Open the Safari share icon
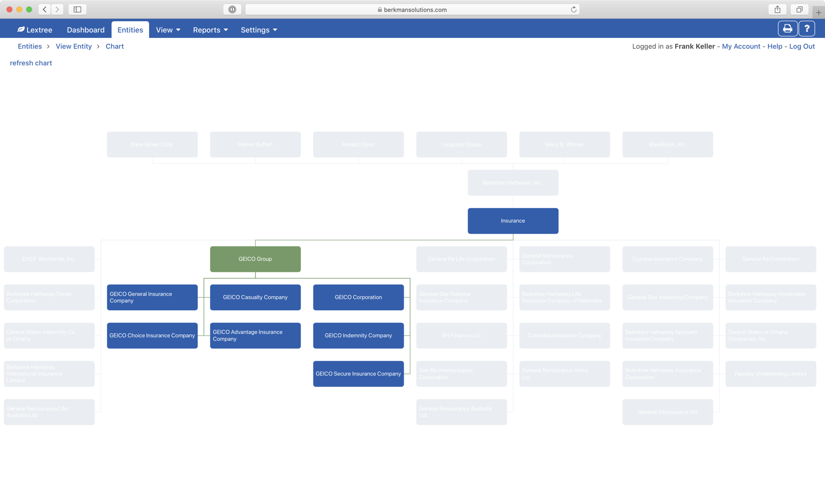825x504 pixels. (x=777, y=9)
